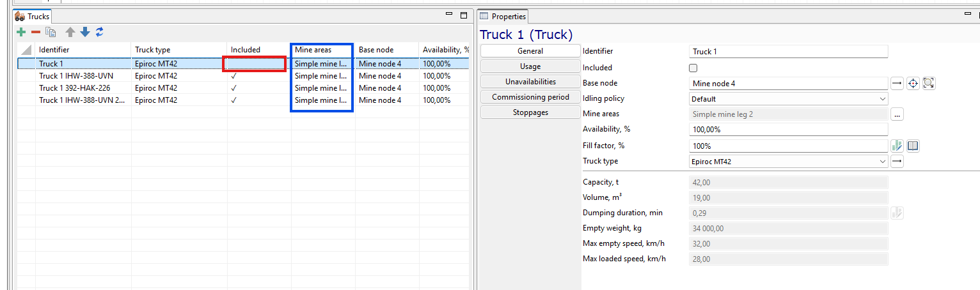Toggle the Included checkbox in Properties
This screenshot has height=290, width=980.
coord(693,68)
